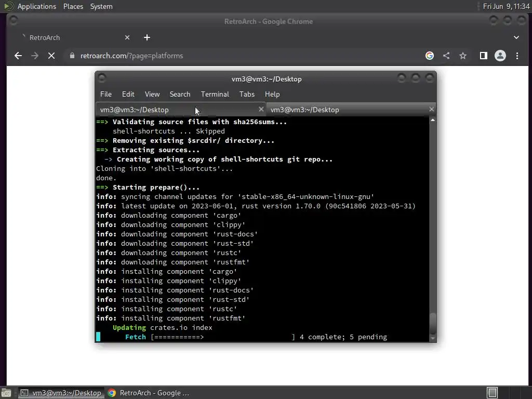Open terminal Tabs menu
The image size is (532, 399).
(x=247, y=94)
